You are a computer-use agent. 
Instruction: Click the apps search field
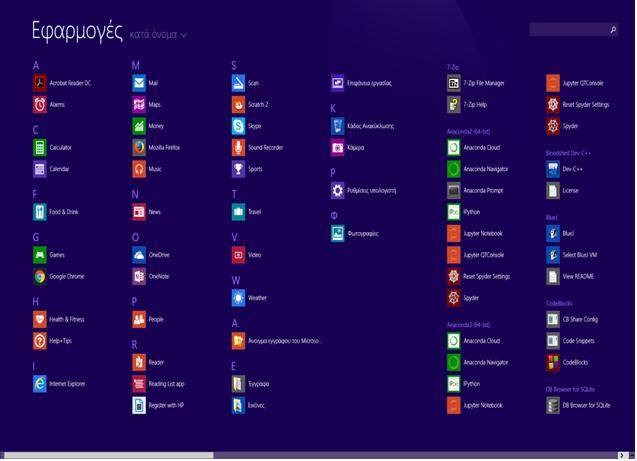point(569,29)
